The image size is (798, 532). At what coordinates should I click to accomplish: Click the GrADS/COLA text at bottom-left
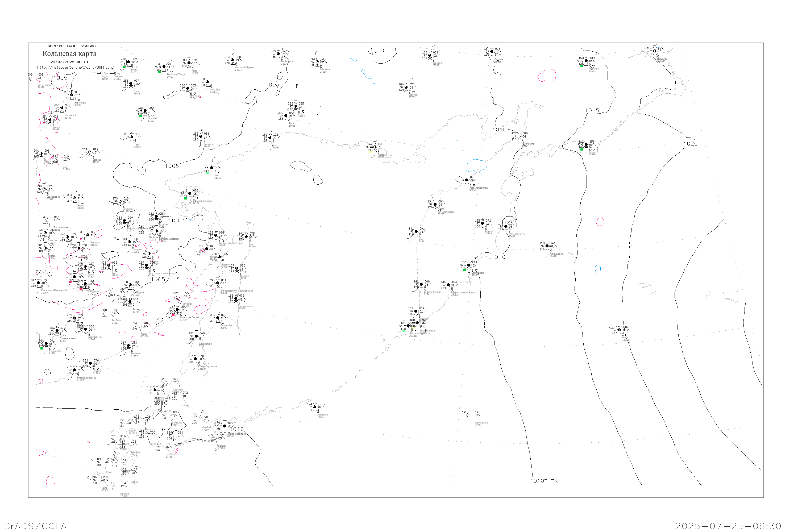coord(35,526)
